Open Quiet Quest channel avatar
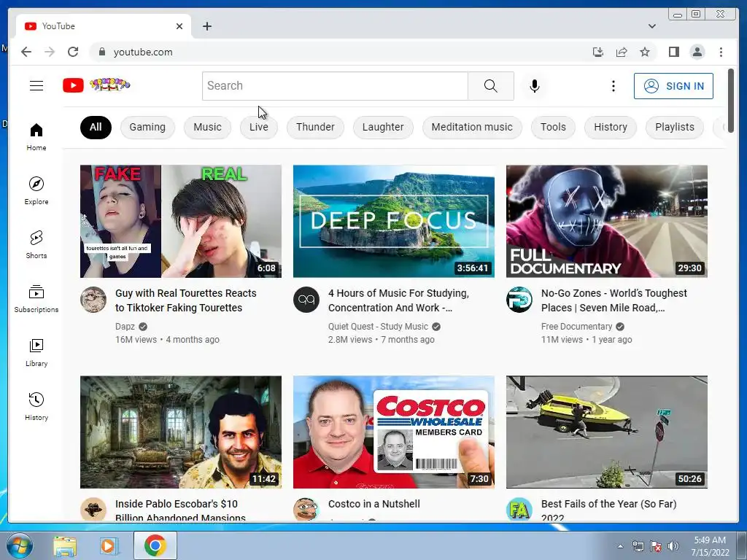 [306, 300]
